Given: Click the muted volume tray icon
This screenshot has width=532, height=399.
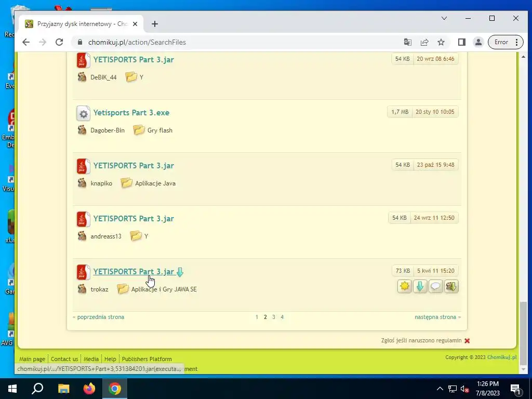Looking at the screenshot, I should [x=464, y=389].
